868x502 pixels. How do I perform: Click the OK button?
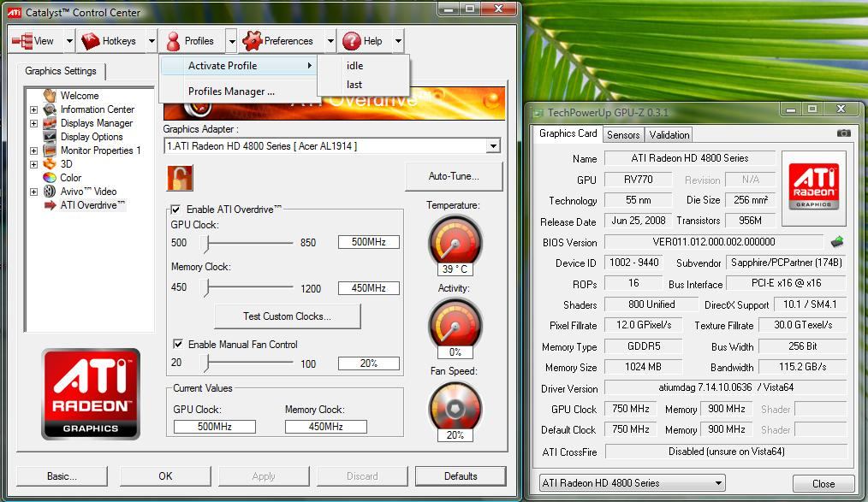point(165,476)
